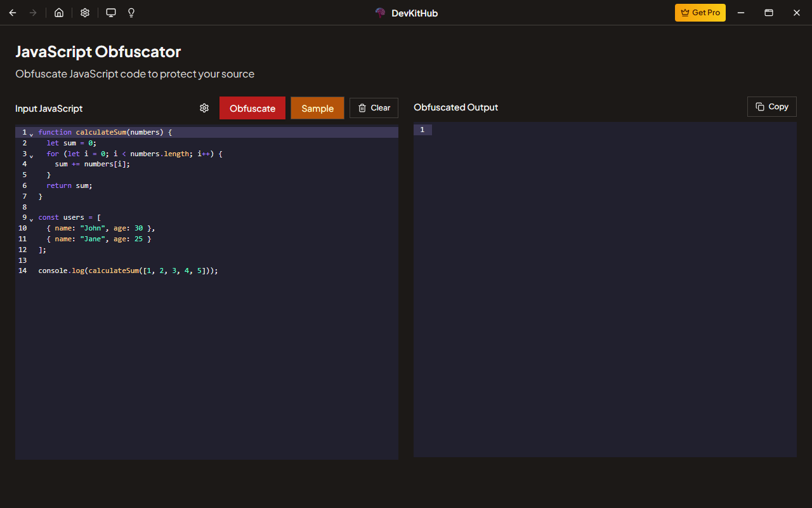Click line number 14 in the input gutter
The height and width of the screenshot is (508, 812).
coord(23,271)
